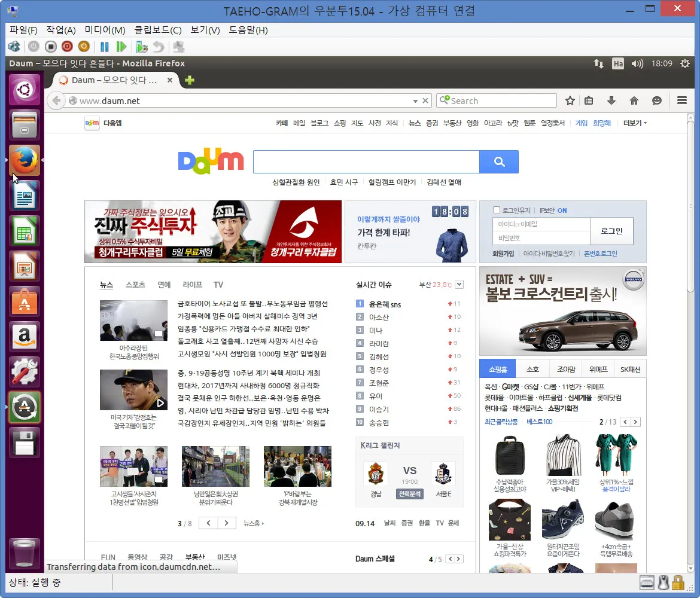Click the red shut down icon
The image size is (700, 598).
[x=67, y=47]
